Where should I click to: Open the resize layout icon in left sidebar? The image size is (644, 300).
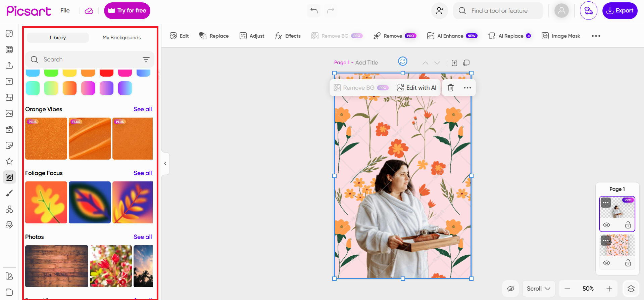(x=9, y=34)
